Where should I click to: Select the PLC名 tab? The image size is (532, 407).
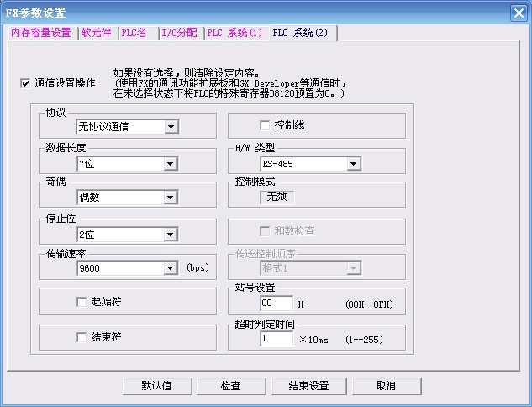134,33
